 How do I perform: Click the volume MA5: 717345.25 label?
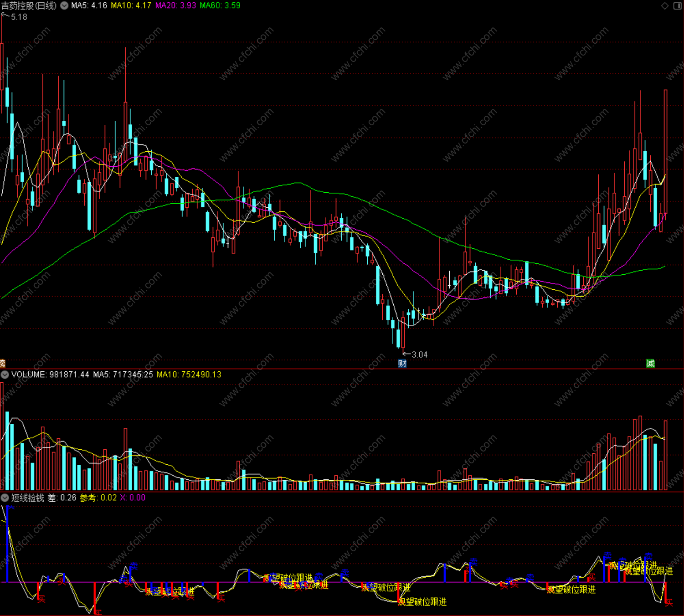click(123, 375)
